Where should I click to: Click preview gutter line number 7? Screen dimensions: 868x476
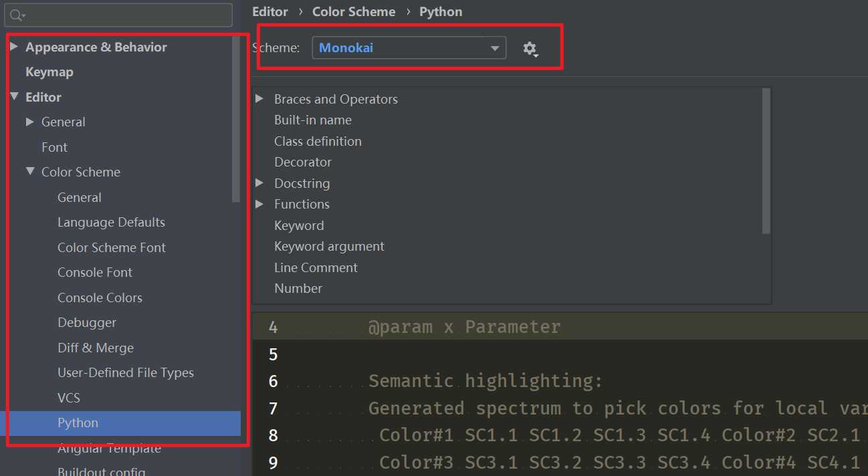(273, 408)
